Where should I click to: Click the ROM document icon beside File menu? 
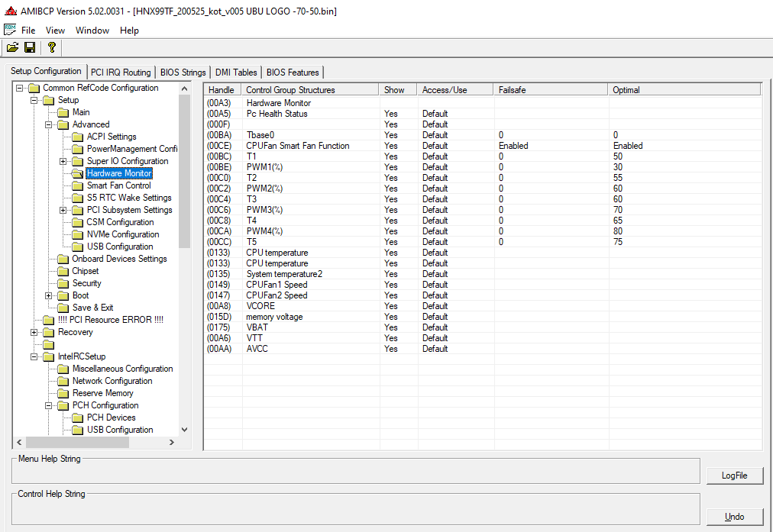point(10,30)
